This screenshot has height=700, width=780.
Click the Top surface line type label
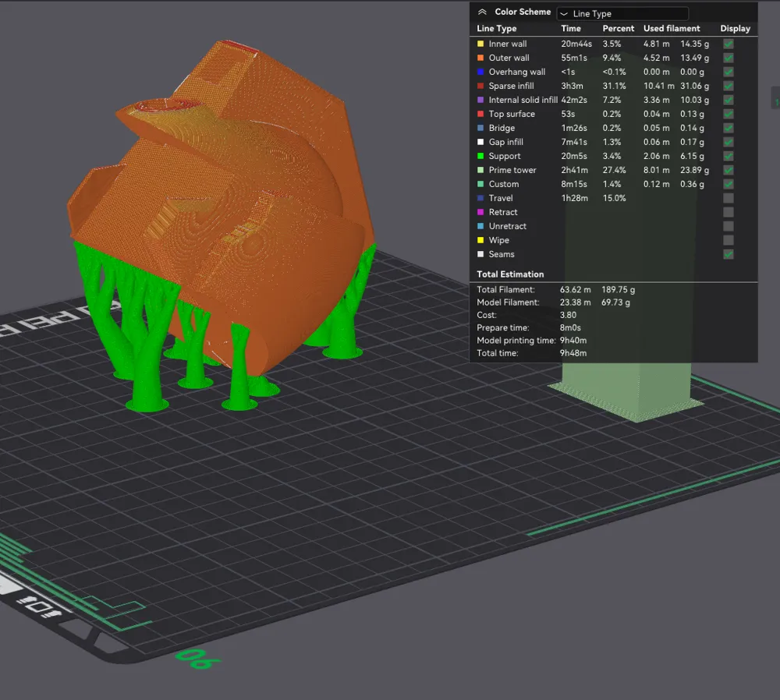[512, 114]
